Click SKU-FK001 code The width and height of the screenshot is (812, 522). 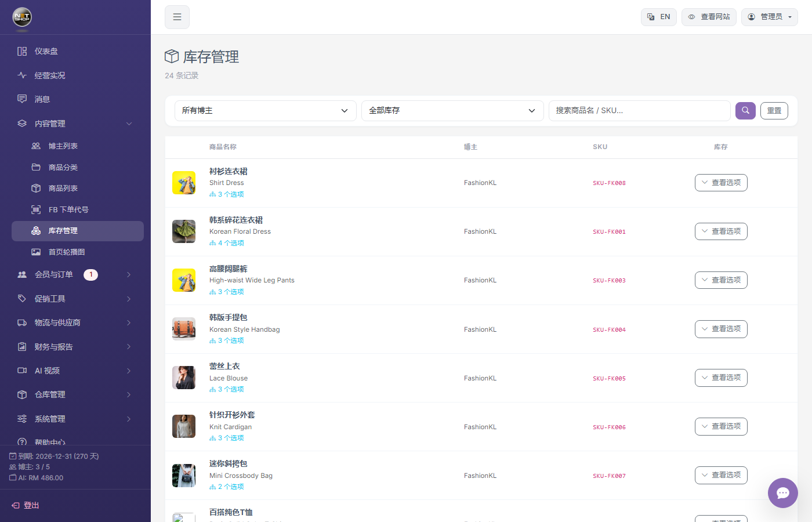(609, 232)
